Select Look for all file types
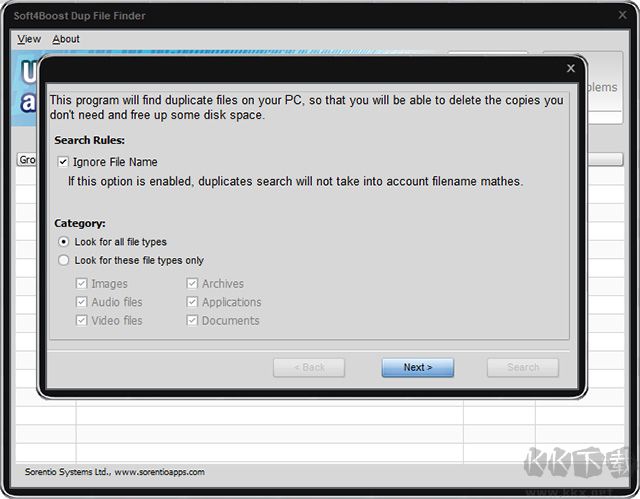The height and width of the screenshot is (499, 640). pos(63,242)
